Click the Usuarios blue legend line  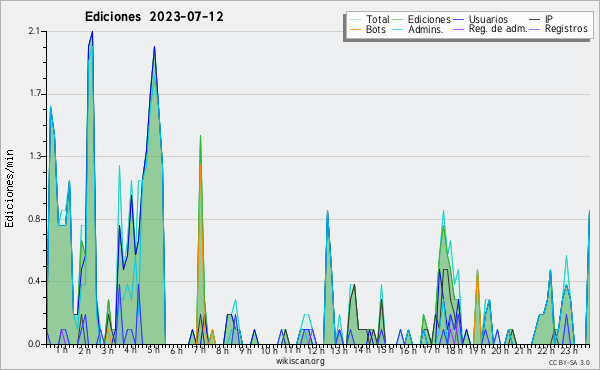[x=458, y=20]
